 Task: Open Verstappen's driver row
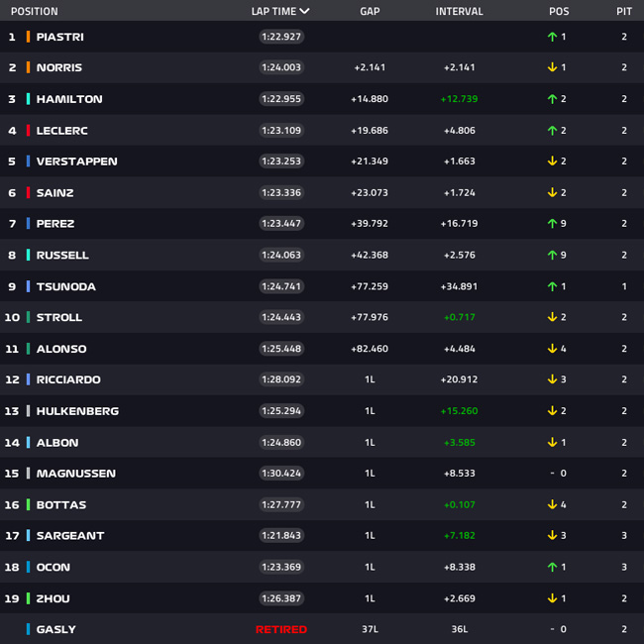(322, 161)
